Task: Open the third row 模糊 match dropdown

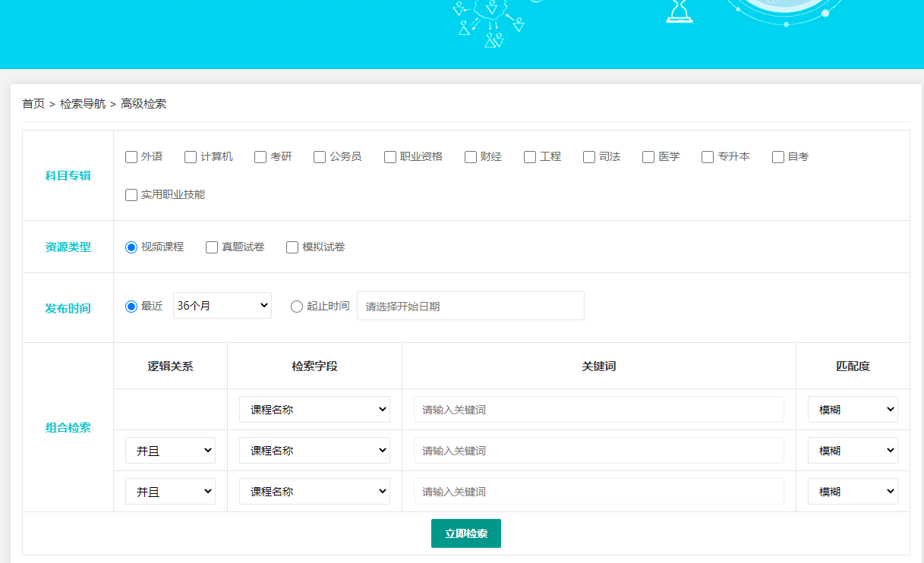Action: (852, 492)
